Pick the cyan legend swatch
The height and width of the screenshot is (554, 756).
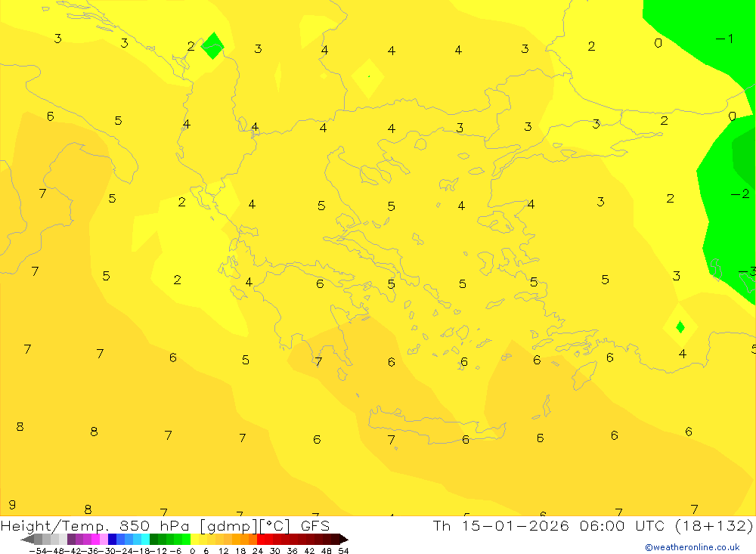coord(145,540)
